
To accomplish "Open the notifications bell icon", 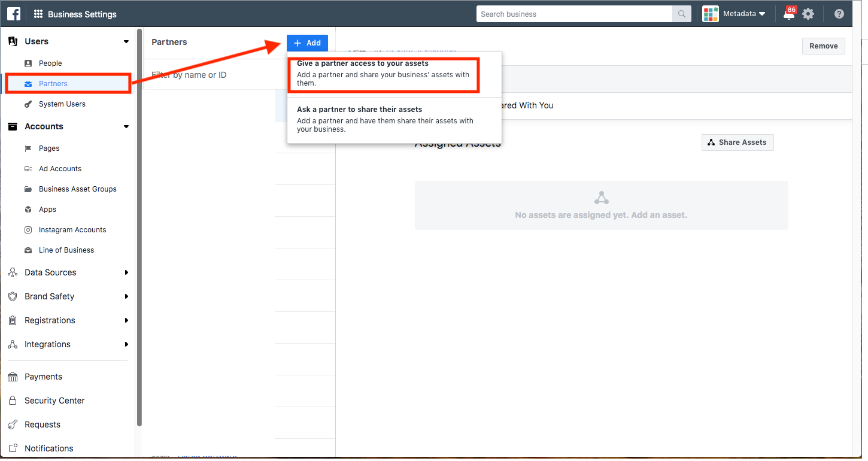I will click(789, 14).
